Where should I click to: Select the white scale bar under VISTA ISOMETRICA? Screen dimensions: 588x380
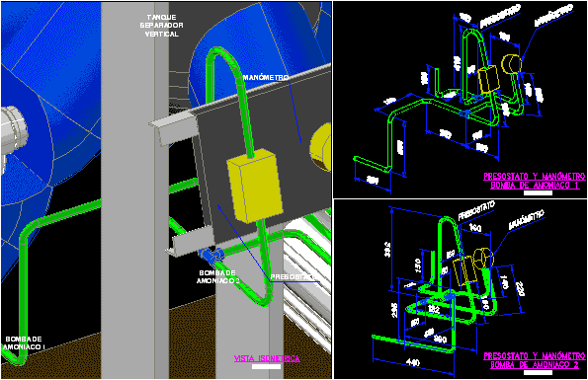(266, 367)
